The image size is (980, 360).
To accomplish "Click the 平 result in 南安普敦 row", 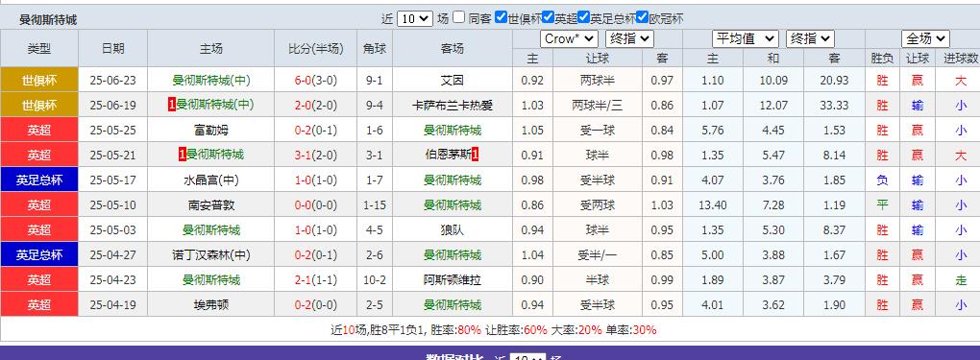I will pos(882,205).
